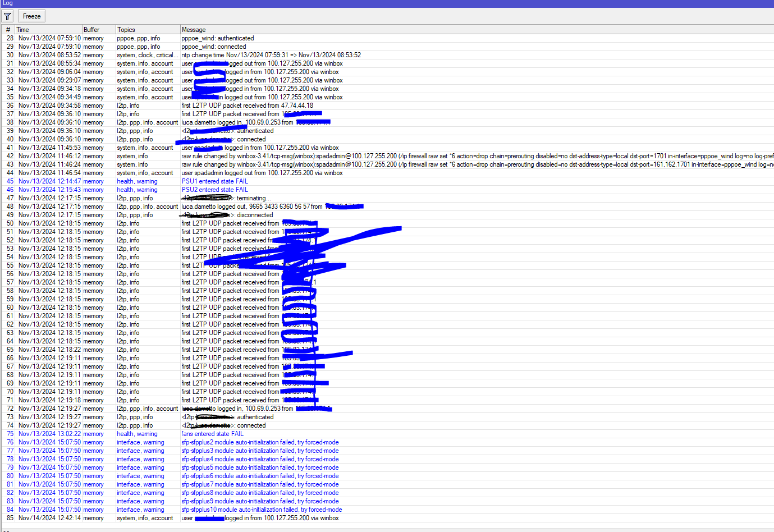The width and height of the screenshot is (774, 532).
Task: Select the sfp-sfpplus6 auto-initialization failed message
Action: pyautogui.click(x=260, y=476)
